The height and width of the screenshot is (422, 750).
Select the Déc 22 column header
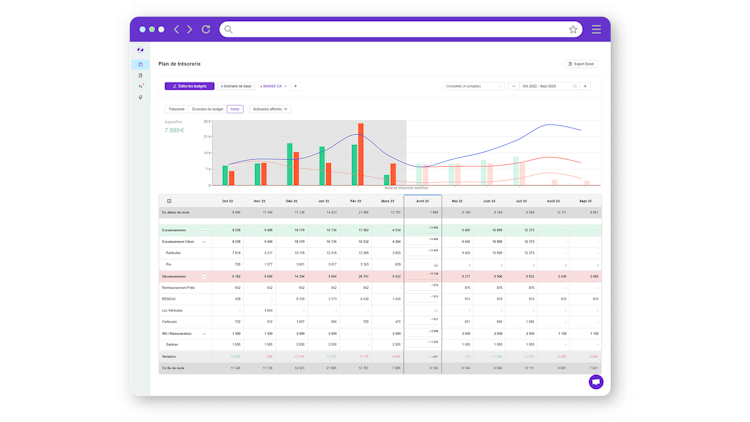[291, 201]
